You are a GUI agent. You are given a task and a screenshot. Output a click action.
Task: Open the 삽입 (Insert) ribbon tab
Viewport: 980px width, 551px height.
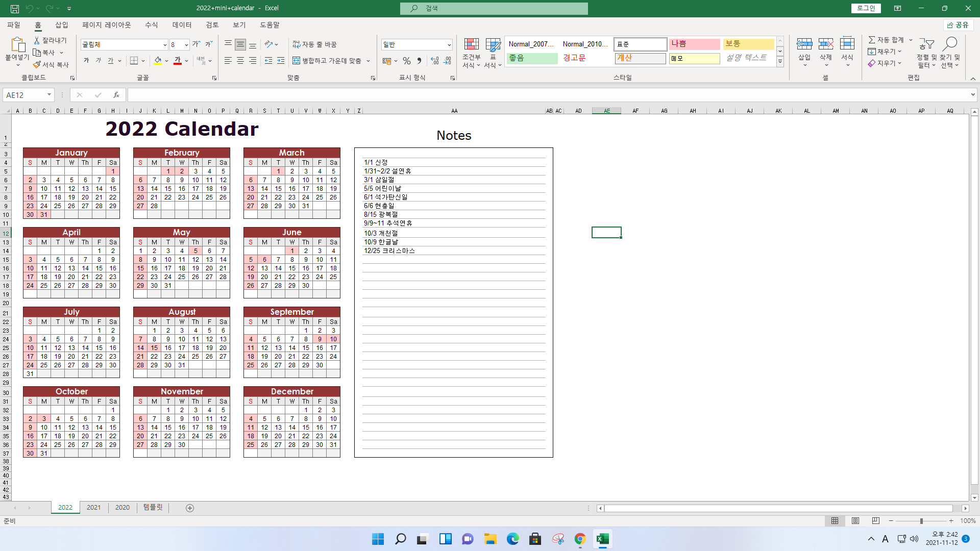[61, 25]
